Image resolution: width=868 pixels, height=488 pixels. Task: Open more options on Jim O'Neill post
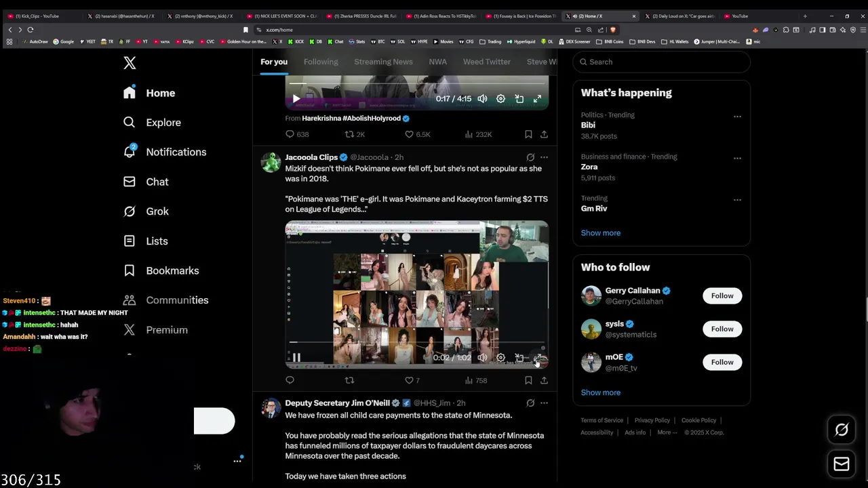click(x=544, y=403)
